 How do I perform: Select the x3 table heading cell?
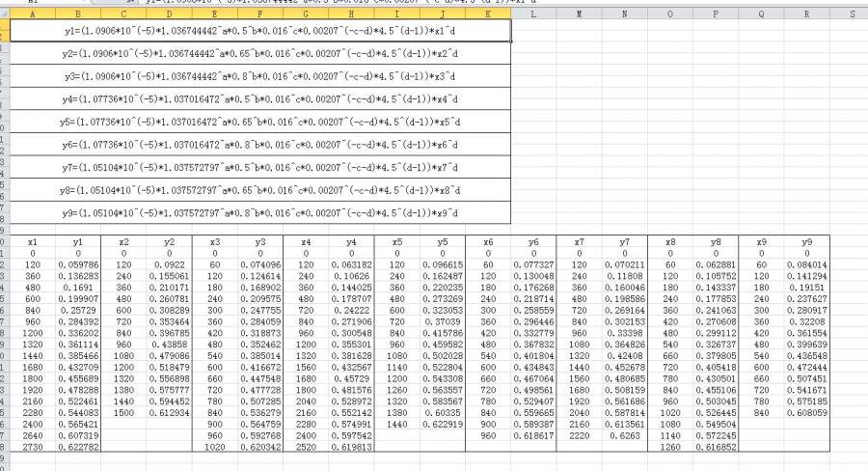[215, 242]
